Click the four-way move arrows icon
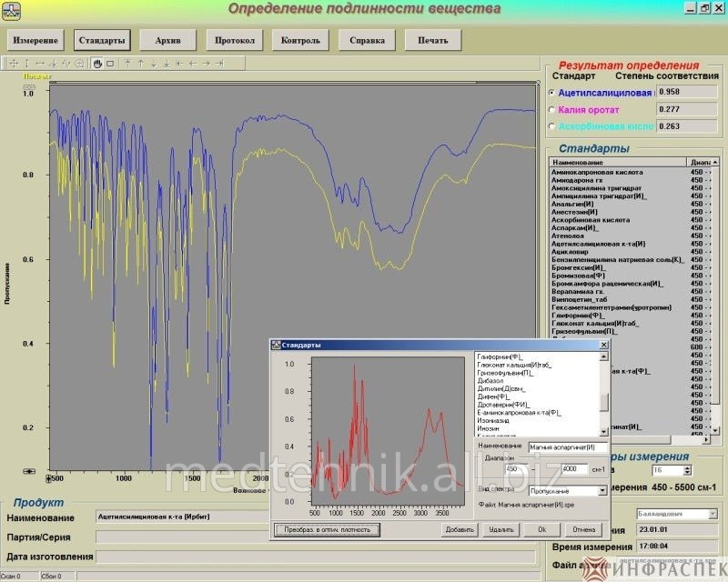 pos(14,64)
